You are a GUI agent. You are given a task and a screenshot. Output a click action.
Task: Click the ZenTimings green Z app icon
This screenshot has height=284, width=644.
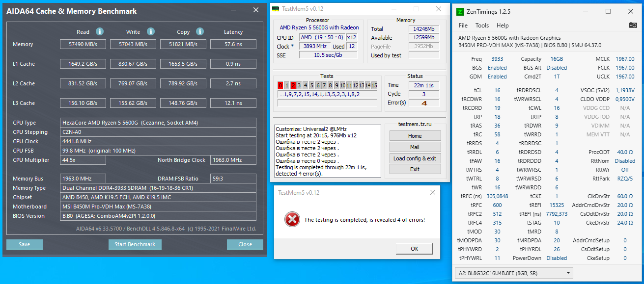point(460,11)
